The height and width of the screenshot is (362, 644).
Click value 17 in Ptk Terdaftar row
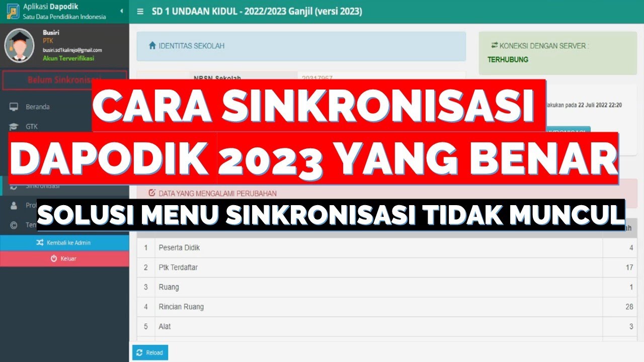629,267
